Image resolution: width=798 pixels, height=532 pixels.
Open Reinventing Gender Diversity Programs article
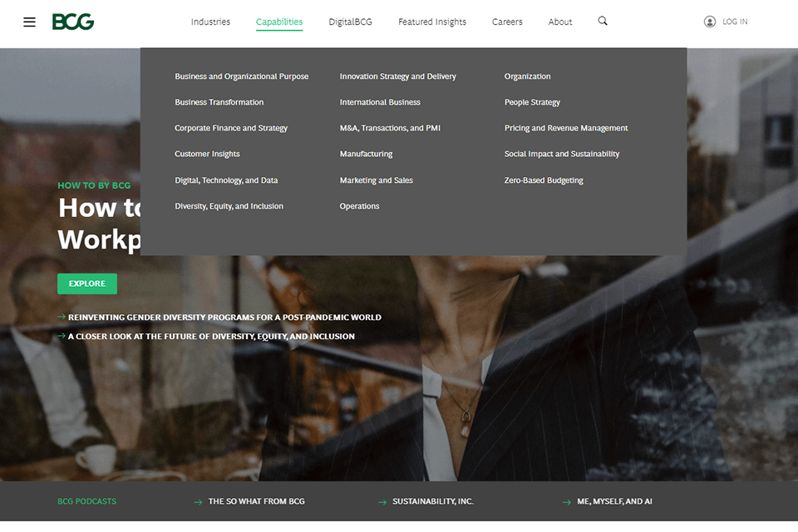[x=225, y=318]
